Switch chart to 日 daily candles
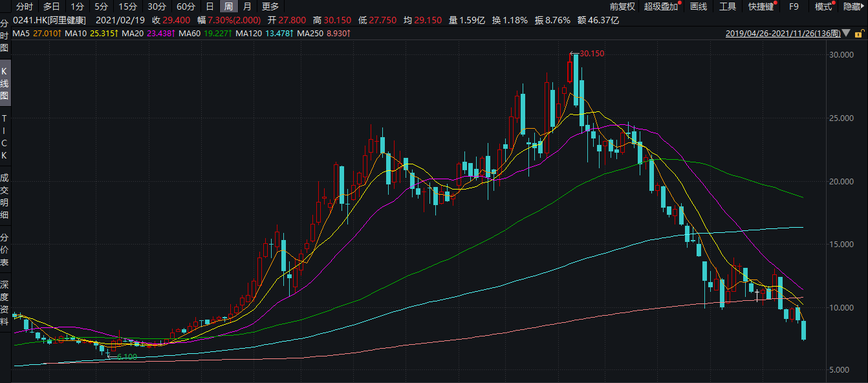The image size is (868, 383). (x=210, y=6)
